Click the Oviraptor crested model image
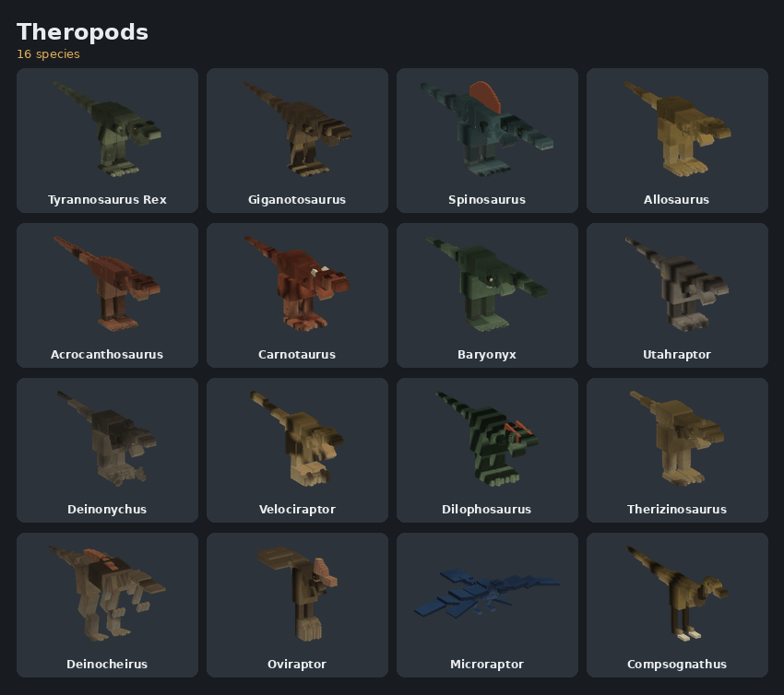The height and width of the screenshot is (695, 784). pyautogui.click(x=297, y=595)
